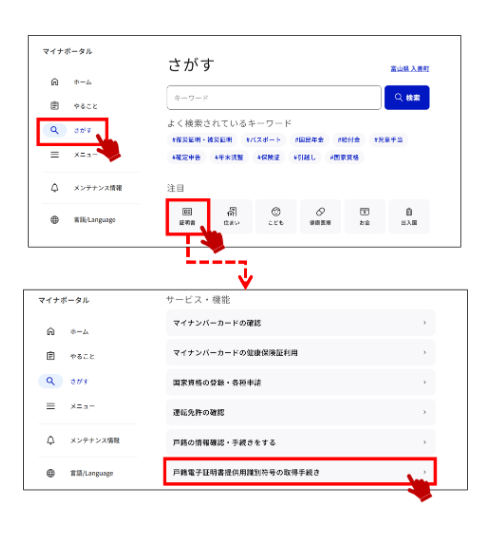Expand the 運転免許の確認 row chevron
The height and width of the screenshot is (537, 501).
click(425, 412)
